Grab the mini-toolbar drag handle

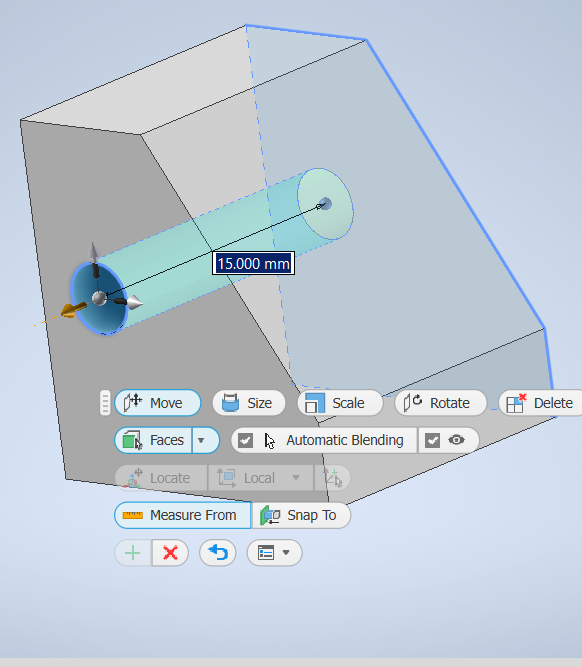click(105, 402)
